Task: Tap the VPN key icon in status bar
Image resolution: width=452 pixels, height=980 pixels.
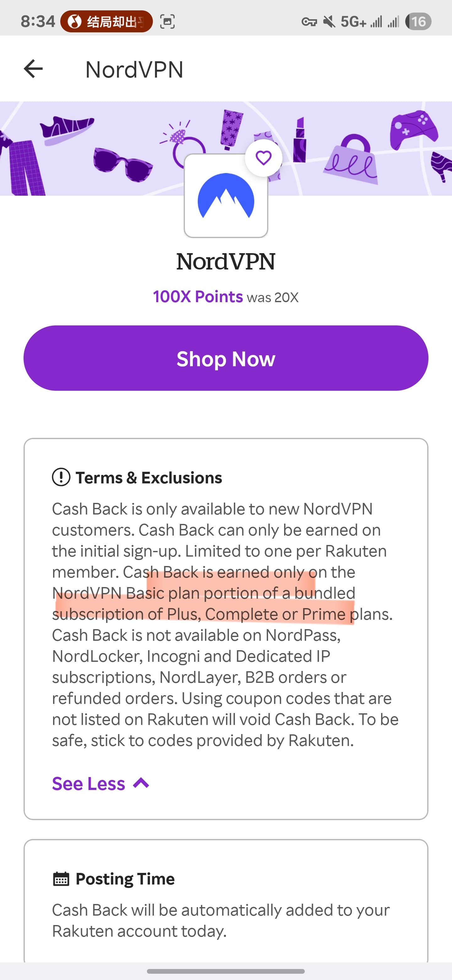Action: pos(309,22)
